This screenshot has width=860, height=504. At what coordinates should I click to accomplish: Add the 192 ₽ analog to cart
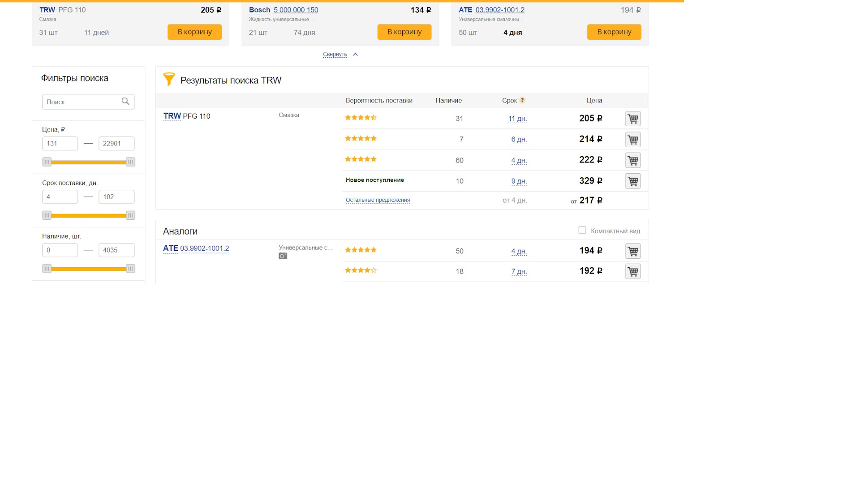tap(632, 271)
